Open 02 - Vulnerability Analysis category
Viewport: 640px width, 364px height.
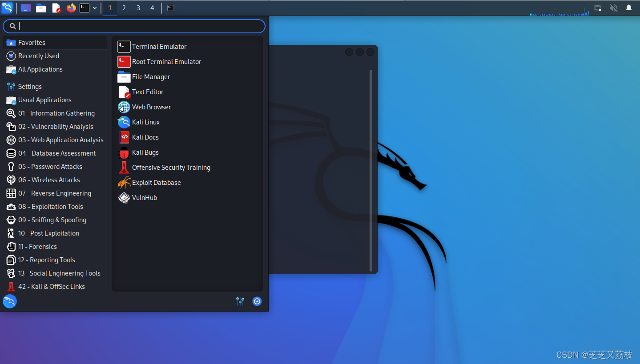coord(55,127)
